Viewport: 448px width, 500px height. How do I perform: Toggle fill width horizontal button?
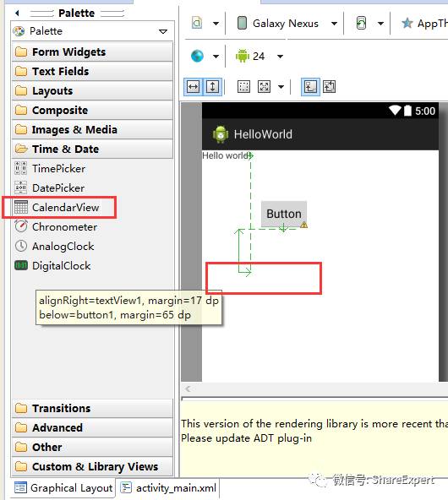click(x=193, y=87)
